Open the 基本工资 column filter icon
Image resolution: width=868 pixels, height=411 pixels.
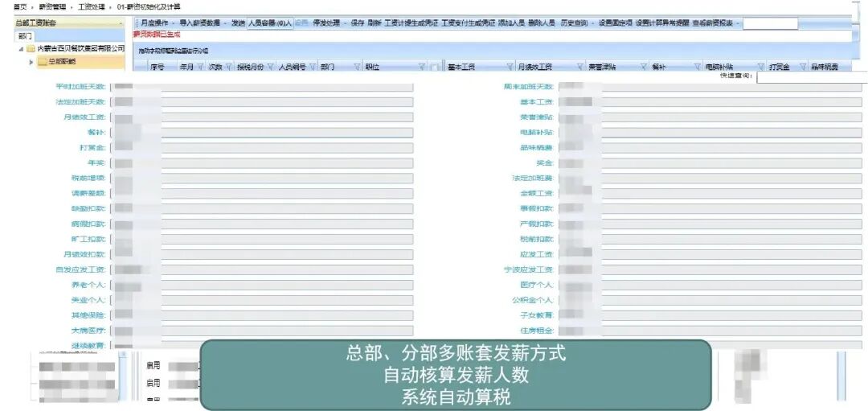click(x=510, y=67)
